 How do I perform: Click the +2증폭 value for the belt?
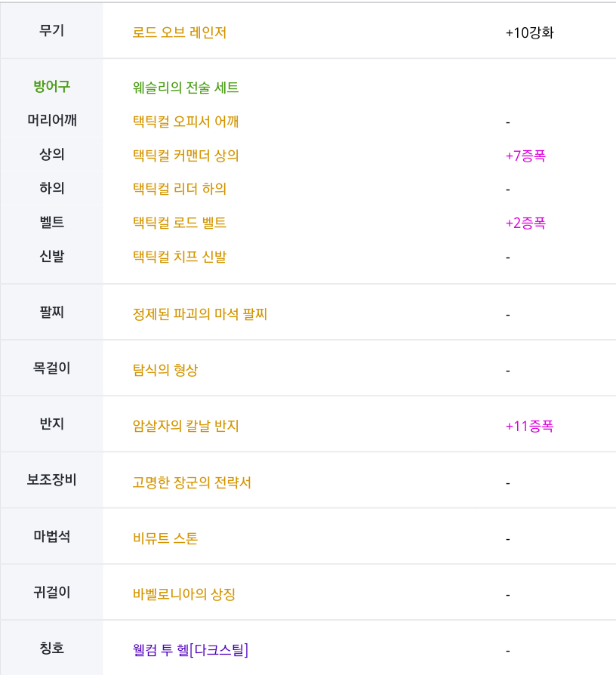click(x=525, y=223)
